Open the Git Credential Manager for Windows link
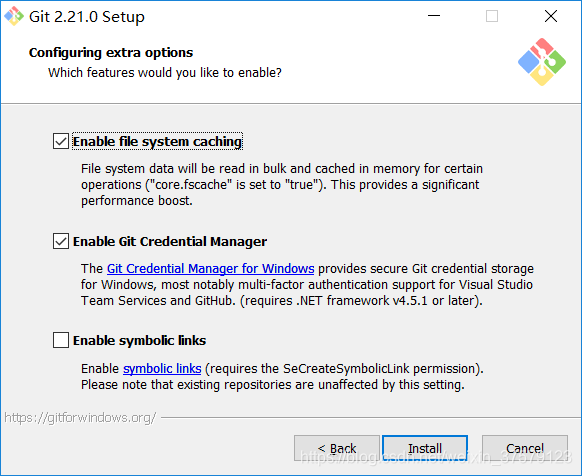Image resolution: width=582 pixels, height=476 pixels. point(210,268)
